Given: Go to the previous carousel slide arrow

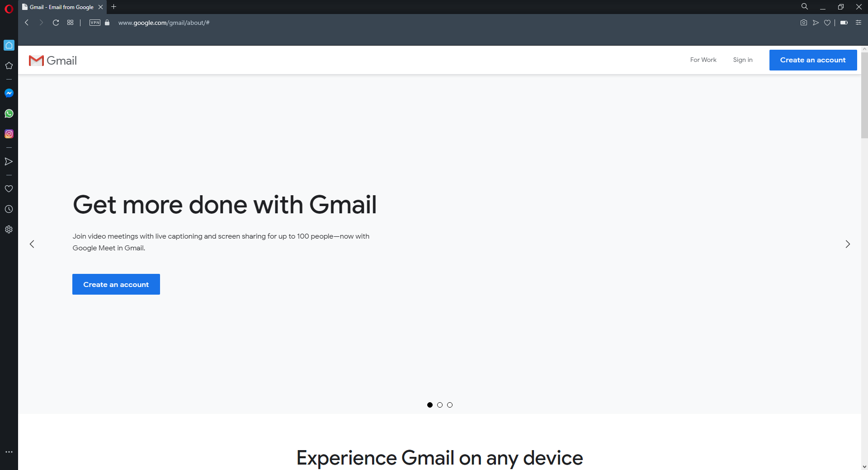Looking at the screenshot, I should pyautogui.click(x=32, y=244).
